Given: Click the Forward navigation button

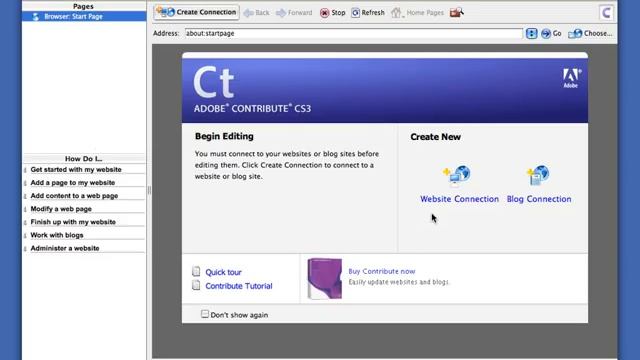Looking at the screenshot, I should [294, 13].
